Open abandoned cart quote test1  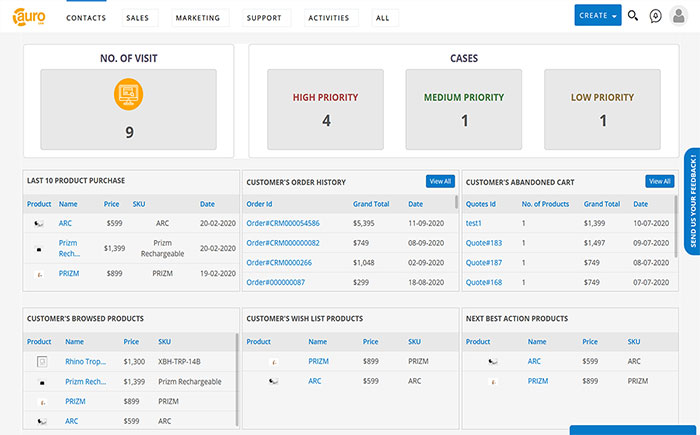point(474,223)
